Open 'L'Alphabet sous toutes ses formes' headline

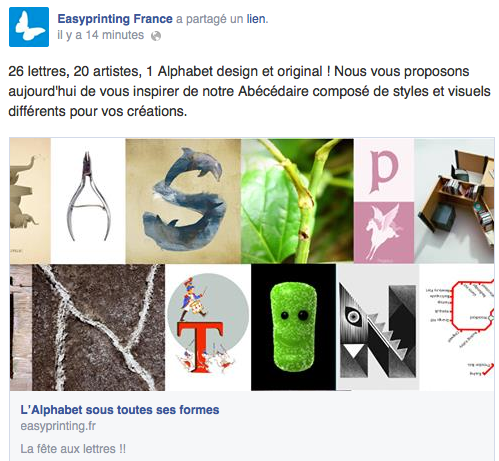(120, 410)
